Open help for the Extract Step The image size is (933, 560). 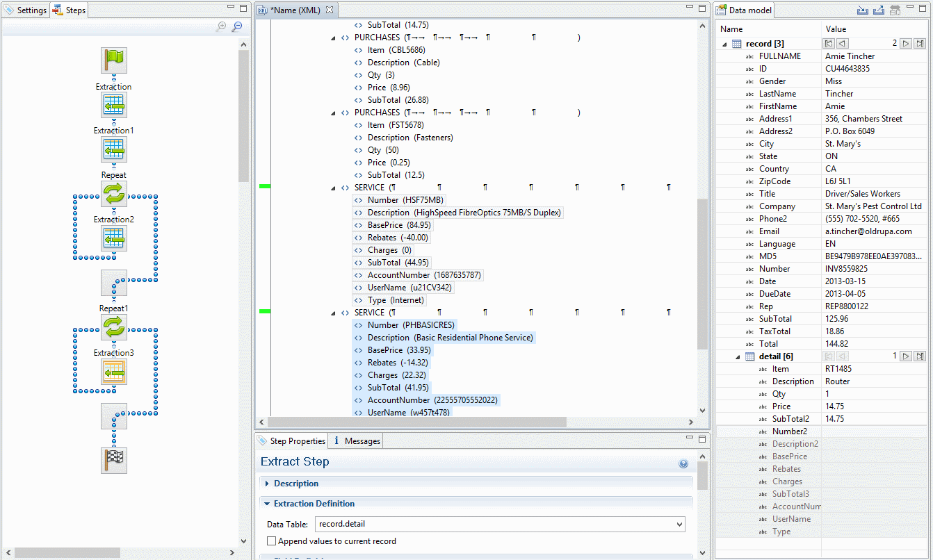pyautogui.click(x=683, y=463)
